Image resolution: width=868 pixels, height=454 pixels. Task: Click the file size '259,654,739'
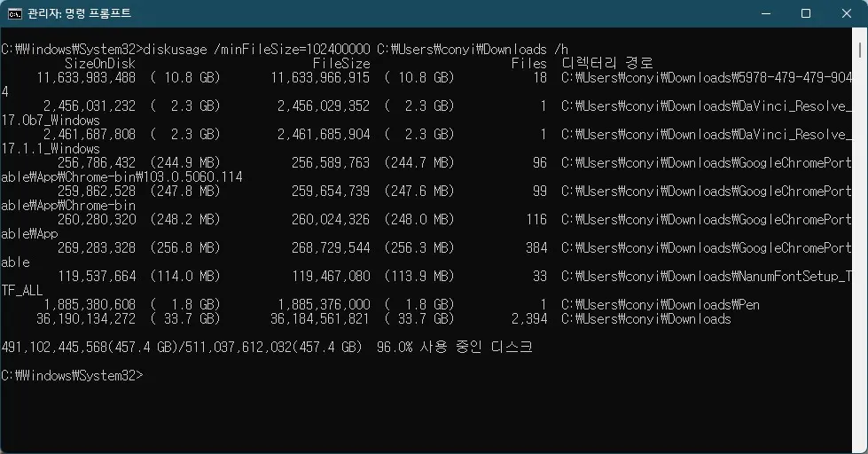(x=331, y=191)
